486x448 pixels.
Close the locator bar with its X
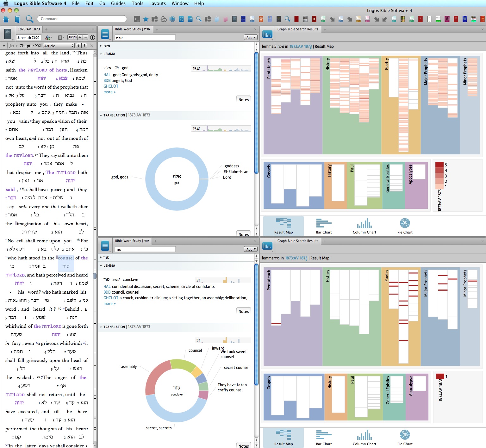[92, 46]
